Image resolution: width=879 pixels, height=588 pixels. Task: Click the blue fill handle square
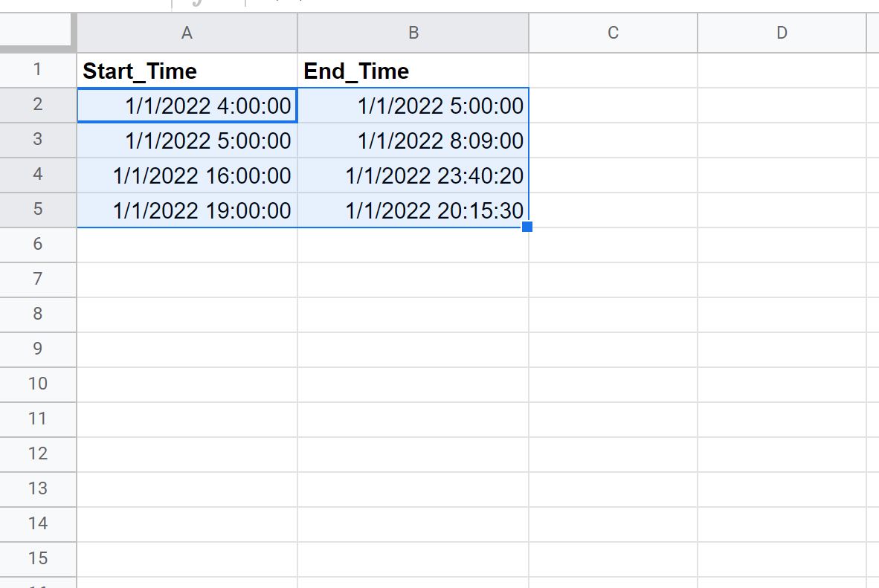(527, 227)
